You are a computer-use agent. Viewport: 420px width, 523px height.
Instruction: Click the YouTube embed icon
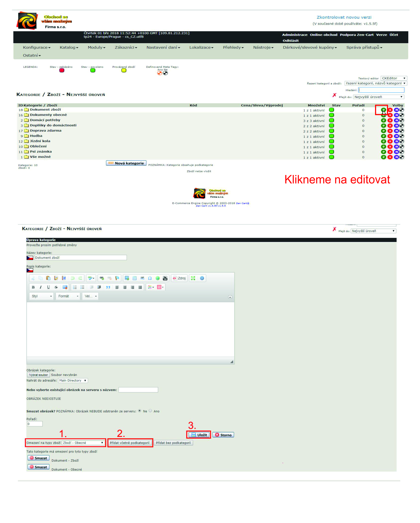[x=165, y=278]
